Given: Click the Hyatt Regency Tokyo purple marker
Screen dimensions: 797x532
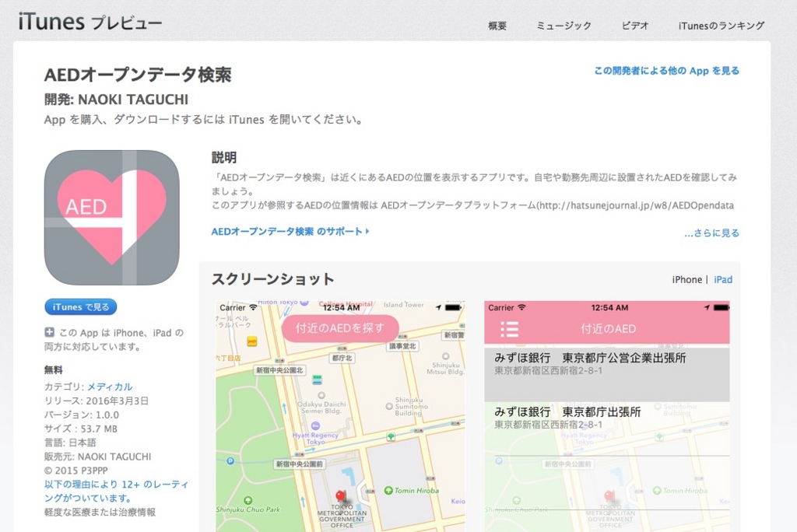Looking at the screenshot, I should click(x=316, y=425).
